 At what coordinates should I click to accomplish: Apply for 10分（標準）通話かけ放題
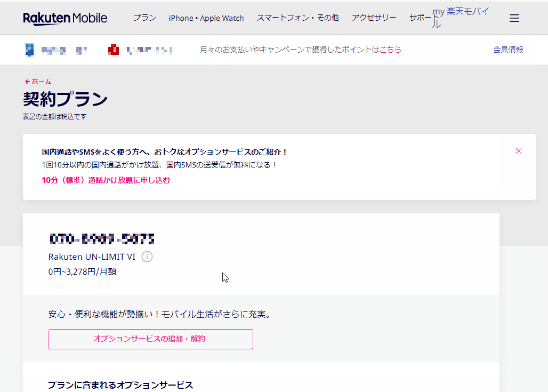106,180
